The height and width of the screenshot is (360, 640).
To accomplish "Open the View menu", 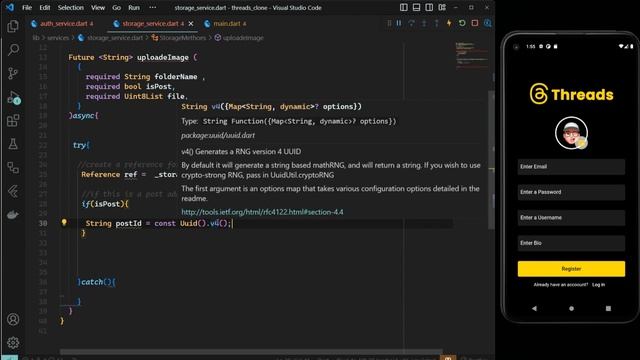I will [x=98, y=7].
